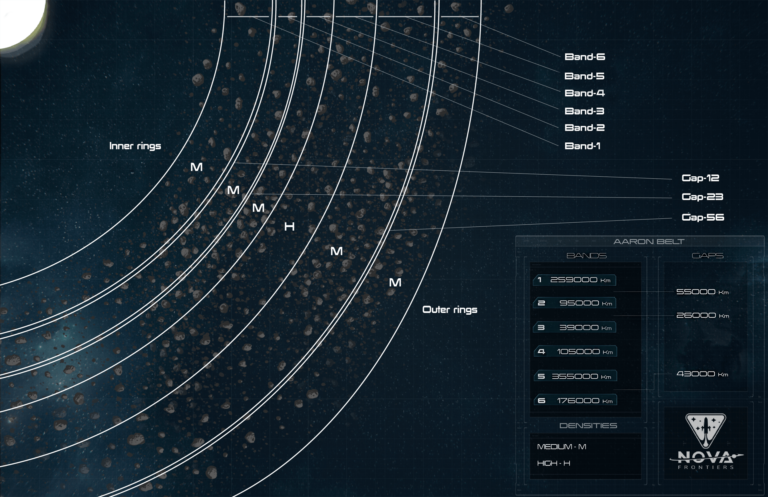Click the Gap-12 callout label
This screenshot has width=768, height=497.
point(702,177)
